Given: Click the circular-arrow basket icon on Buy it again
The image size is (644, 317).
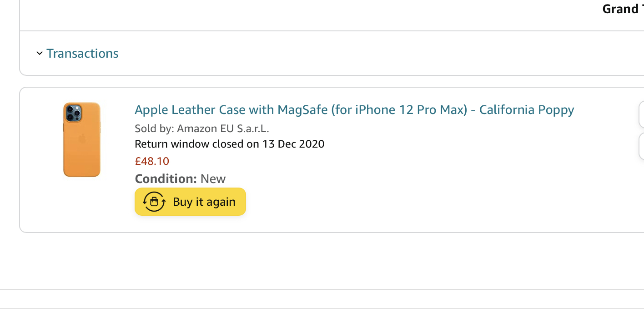Looking at the screenshot, I should point(154,202).
